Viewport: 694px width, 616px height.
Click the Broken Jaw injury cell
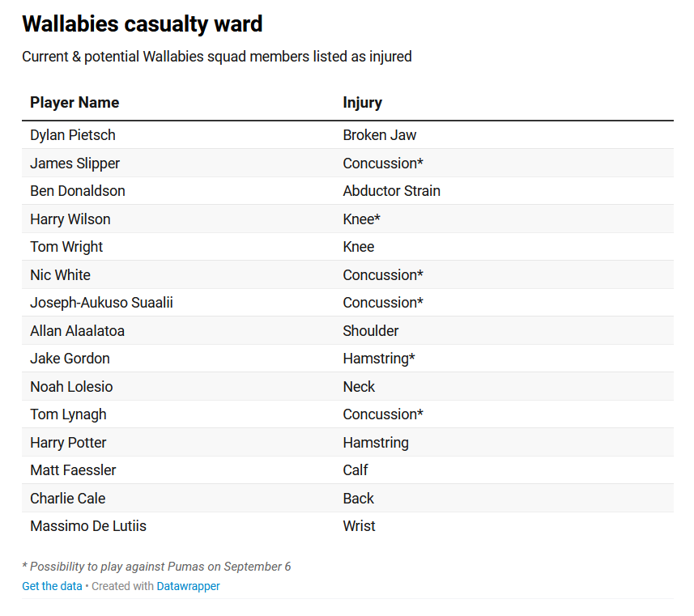point(380,135)
